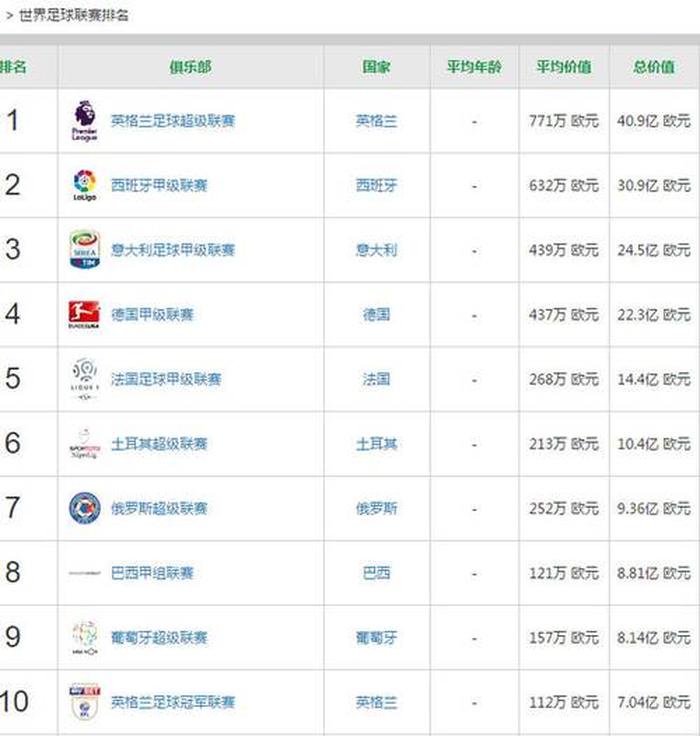Image resolution: width=700 pixels, height=736 pixels.
Task: Sort by the 平均价值 column header
Action: tap(563, 67)
